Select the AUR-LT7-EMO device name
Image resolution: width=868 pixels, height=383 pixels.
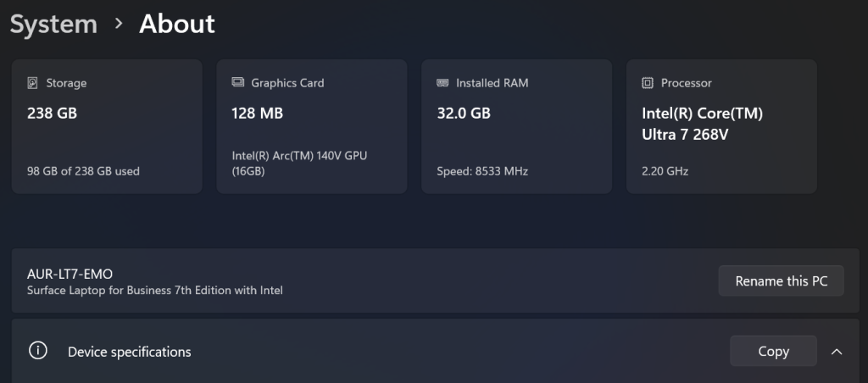(x=70, y=274)
